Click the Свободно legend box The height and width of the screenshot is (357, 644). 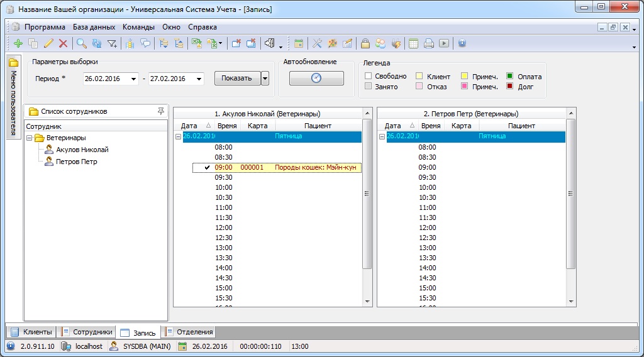(369, 76)
